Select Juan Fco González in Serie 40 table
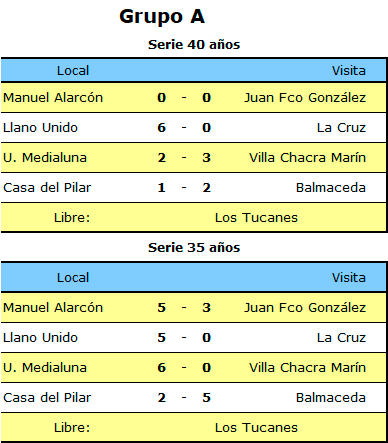Viewport: 388px width, 443px height. tap(305, 98)
